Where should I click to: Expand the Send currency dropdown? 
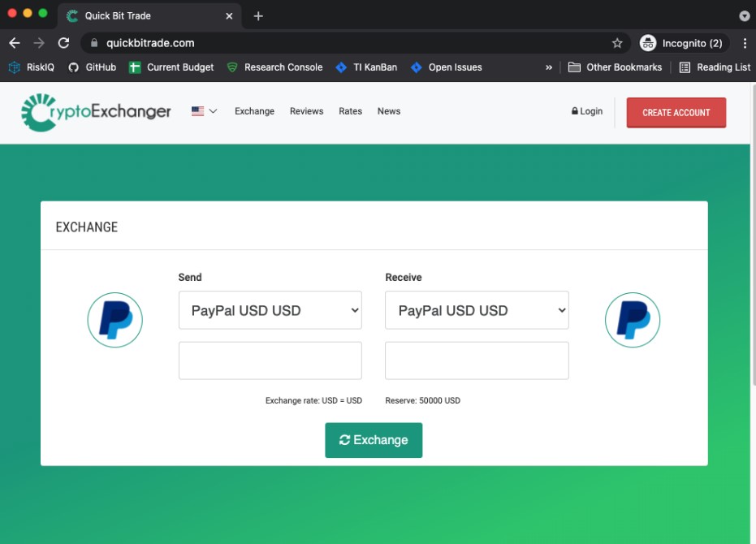tap(270, 310)
